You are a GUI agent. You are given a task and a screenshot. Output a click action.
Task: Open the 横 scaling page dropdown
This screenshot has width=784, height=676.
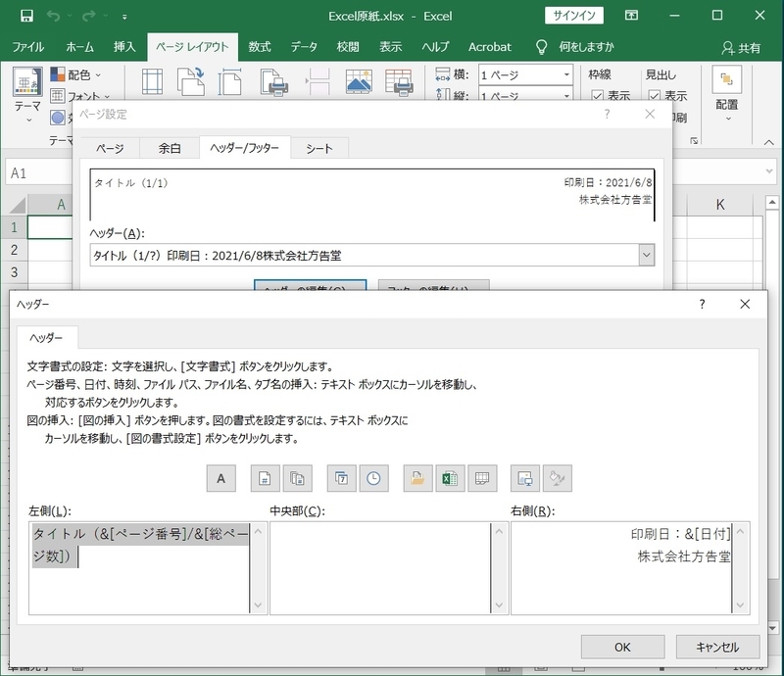point(564,73)
